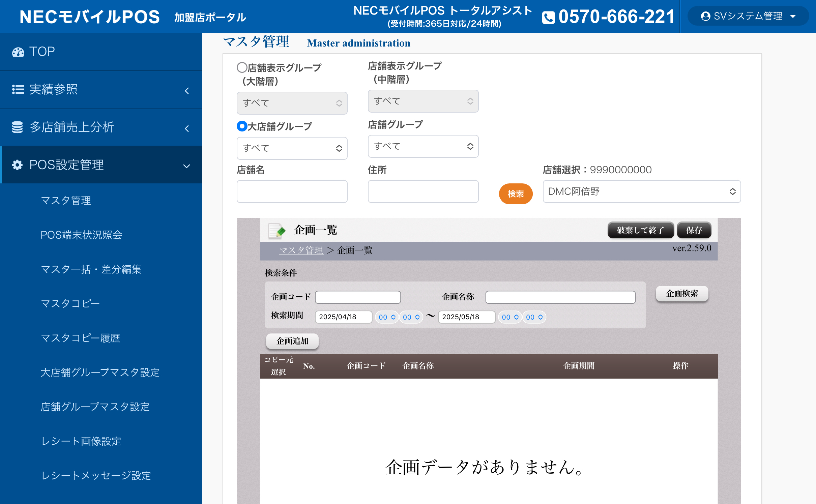
Task: Expand the 実績参照 menu chevron
Action: 187,90
